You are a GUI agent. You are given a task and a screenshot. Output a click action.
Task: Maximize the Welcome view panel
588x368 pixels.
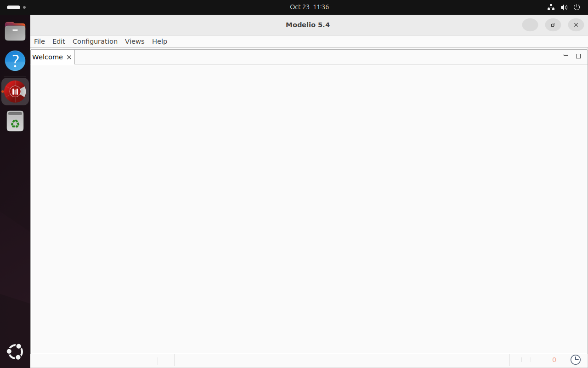578,56
